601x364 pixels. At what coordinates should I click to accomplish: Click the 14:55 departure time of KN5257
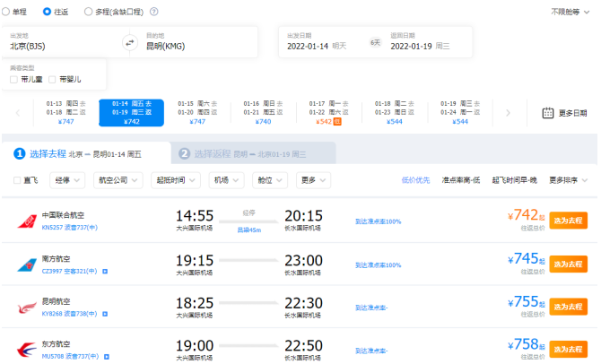[195, 216]
